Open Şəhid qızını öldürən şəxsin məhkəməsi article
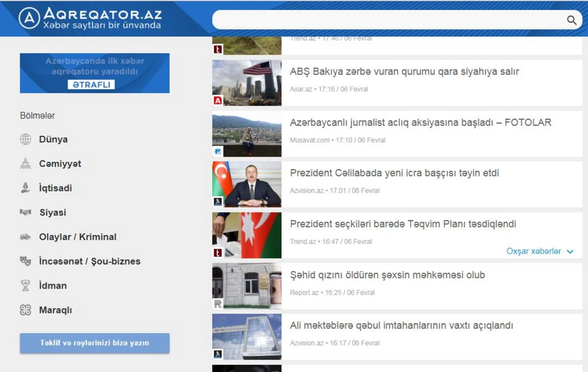The image size is (588, 372). pos(387,275)
